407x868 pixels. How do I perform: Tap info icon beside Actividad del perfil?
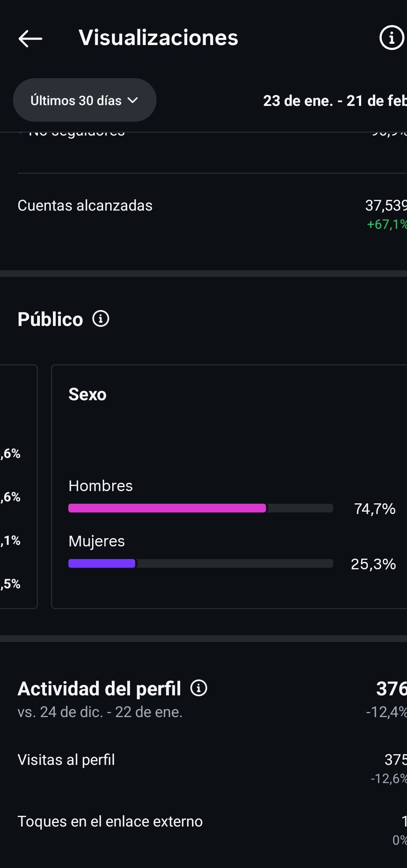click(199, 688)
